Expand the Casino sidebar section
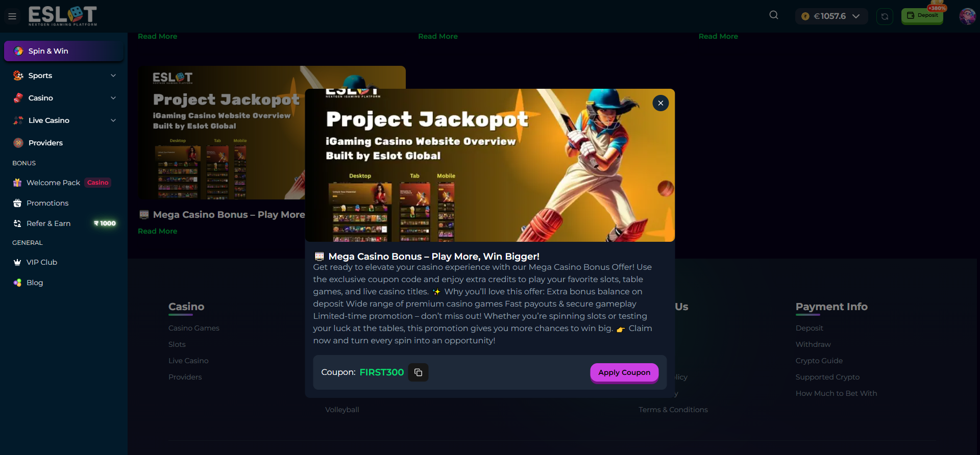 [x=64, y=98]
